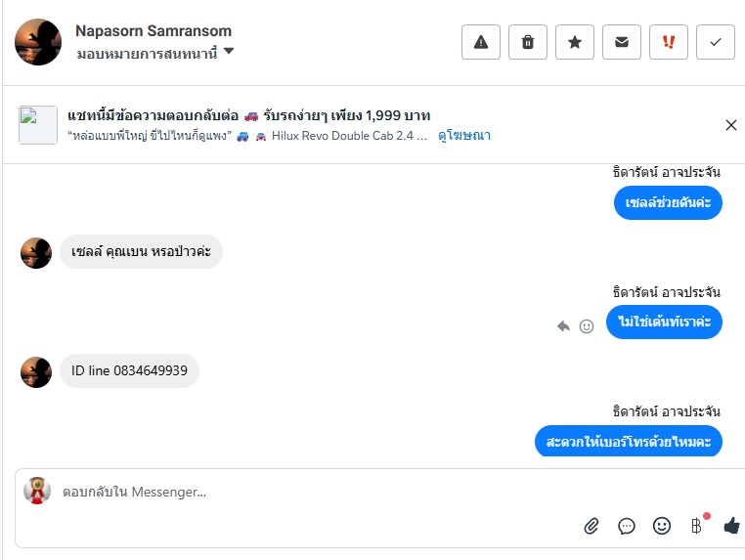745x560 pixels.
Task: Reply to the 'ไม่ใช่เต้นท์เราคะ' message arrow
Action: click(x=563, y=326)
